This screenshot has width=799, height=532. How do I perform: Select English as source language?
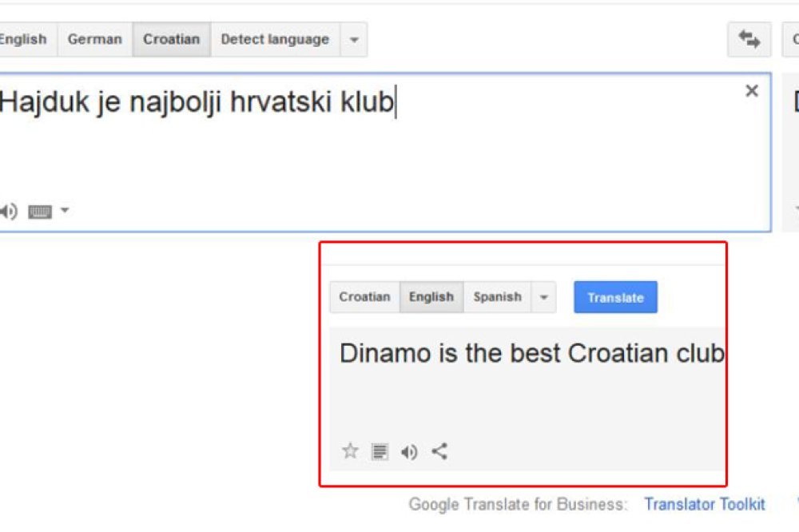point(22,39)
